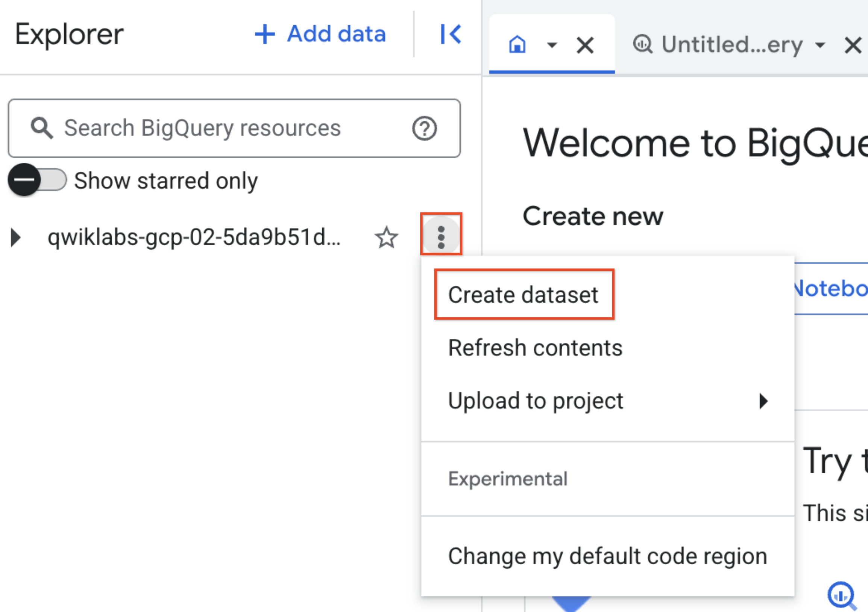Open the project's three-dot actions menu
This screenshot has height=612, width=868.
441,238
